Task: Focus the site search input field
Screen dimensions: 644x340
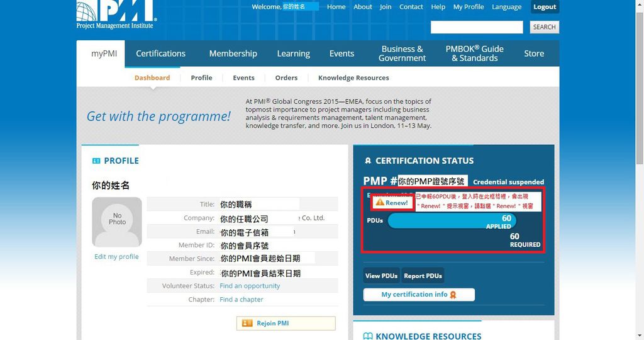Action: click(x=477, y=27)
